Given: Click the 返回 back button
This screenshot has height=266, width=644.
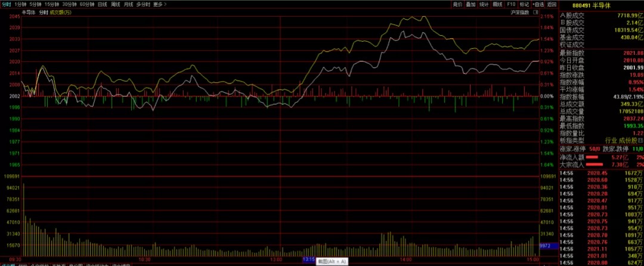Looking at the screenshot, I should coord(552,4).
